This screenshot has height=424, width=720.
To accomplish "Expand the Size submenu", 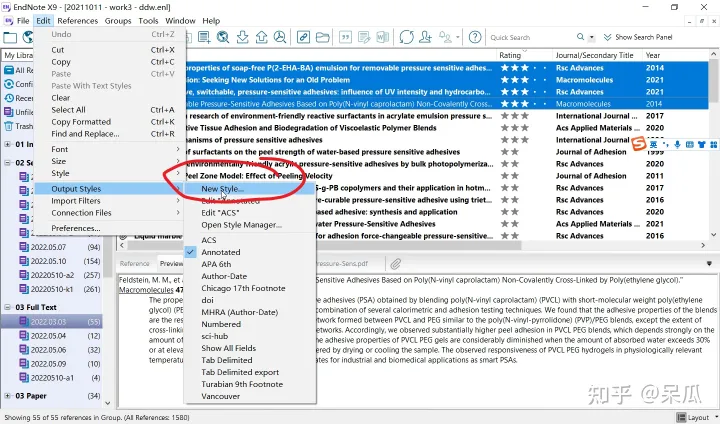I will tap(110, 161).
